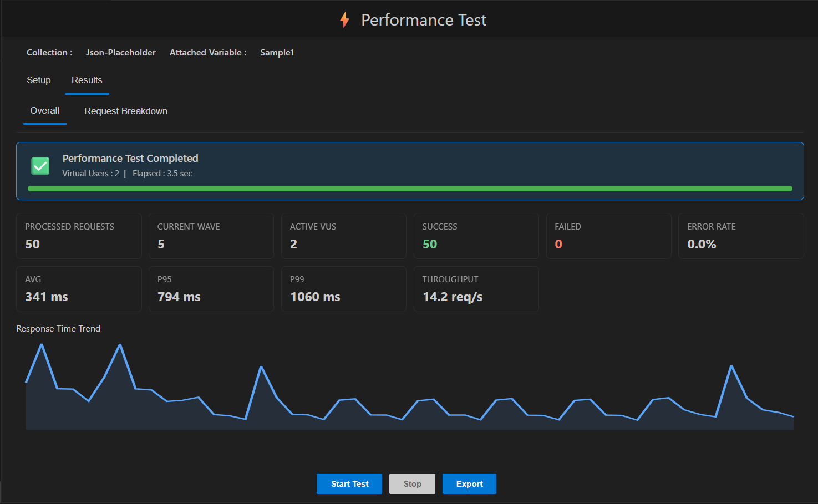Viewport: 818px width, 504px height.
Task: Click the Active VUs stat card
Action: (344, 236)
